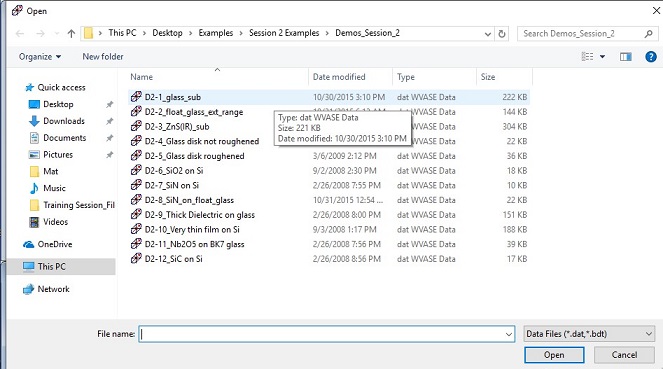Viewport: 663px width, 369px height.
Task: Select file D2-3_ZnS(IR)_sub
Action: pyautogui.click(x=177, y=127)
